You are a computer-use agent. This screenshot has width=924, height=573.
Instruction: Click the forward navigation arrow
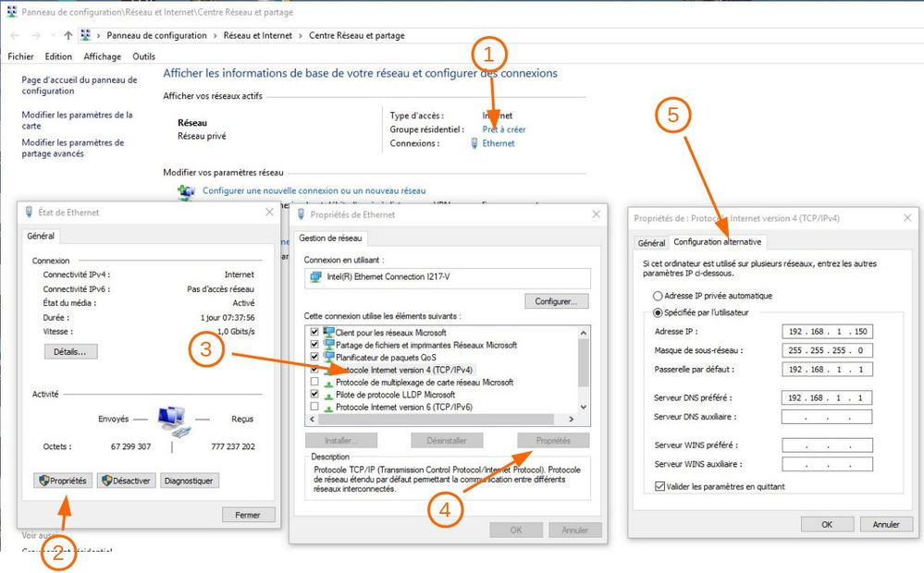click(36, 35)
